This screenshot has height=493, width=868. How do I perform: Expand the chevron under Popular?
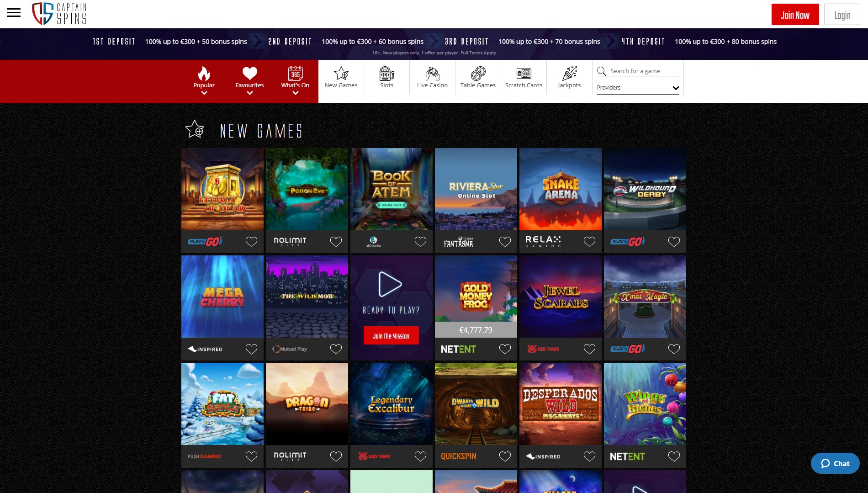coord(204,93)
